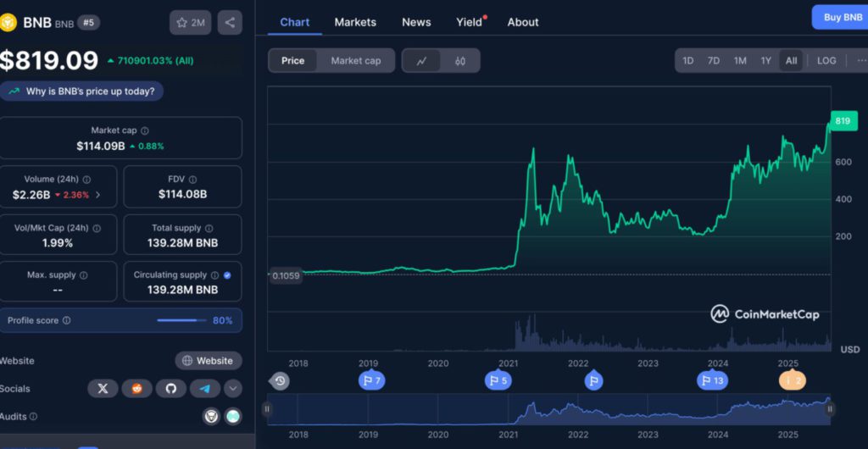Open the Yield tab
Screen dimensions: 868x449
tap(469, 22)
